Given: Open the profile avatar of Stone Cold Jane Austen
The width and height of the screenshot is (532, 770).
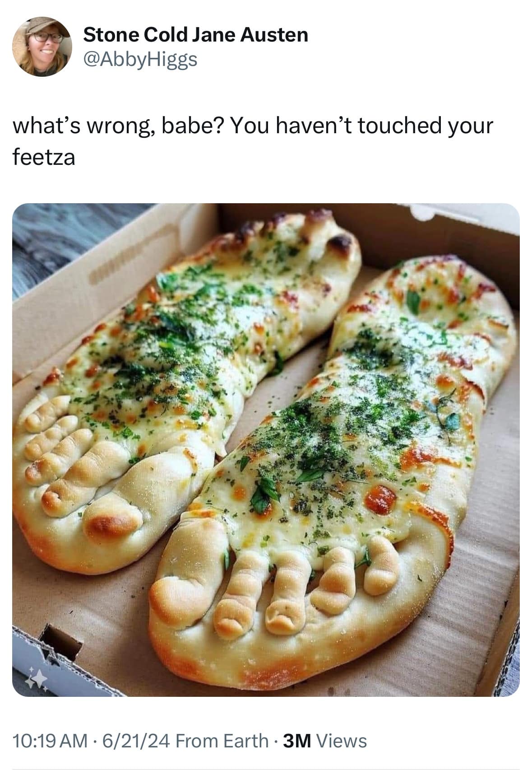Looking at the screenshot, I should [x=42, y=47].
